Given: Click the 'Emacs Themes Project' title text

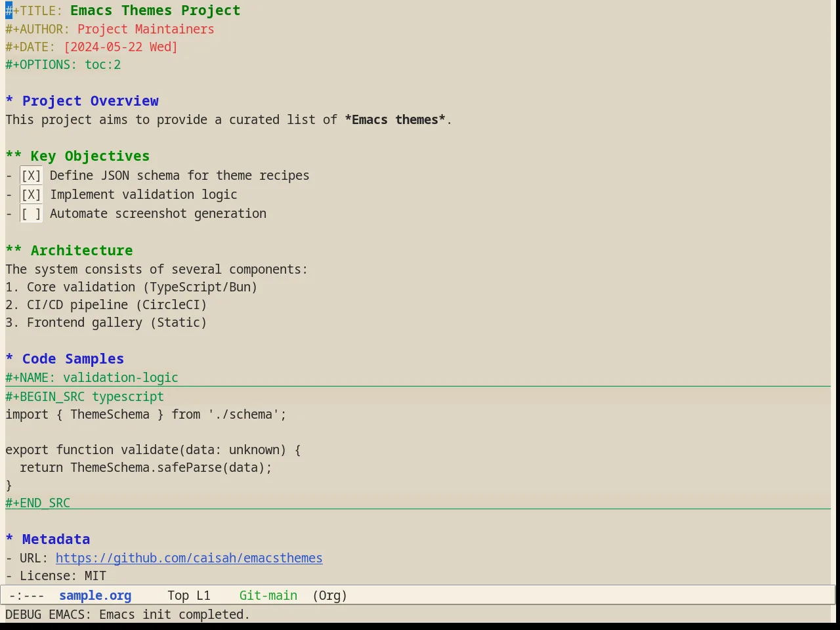Looking at the screenshot, I should (x=156, y=10).
